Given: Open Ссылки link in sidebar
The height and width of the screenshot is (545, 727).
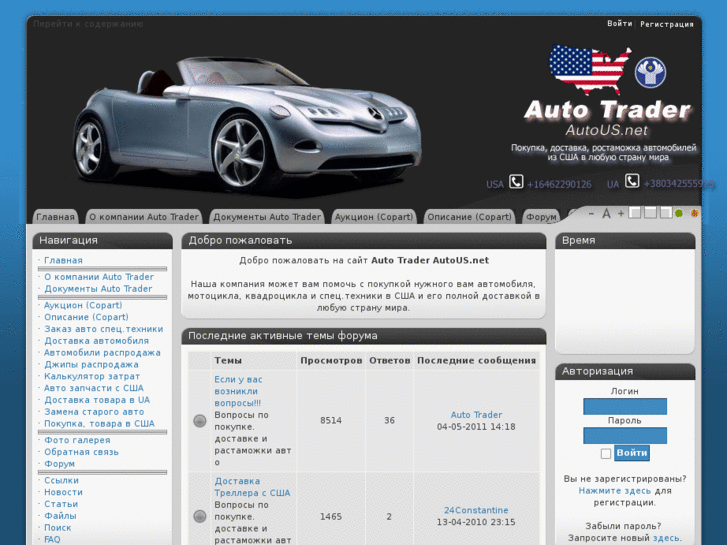Looking at the screenshot, I should click(61, 481).
